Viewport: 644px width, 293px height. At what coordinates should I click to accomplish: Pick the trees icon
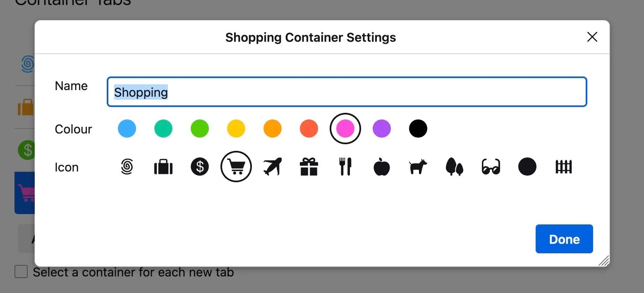point(455,167)
